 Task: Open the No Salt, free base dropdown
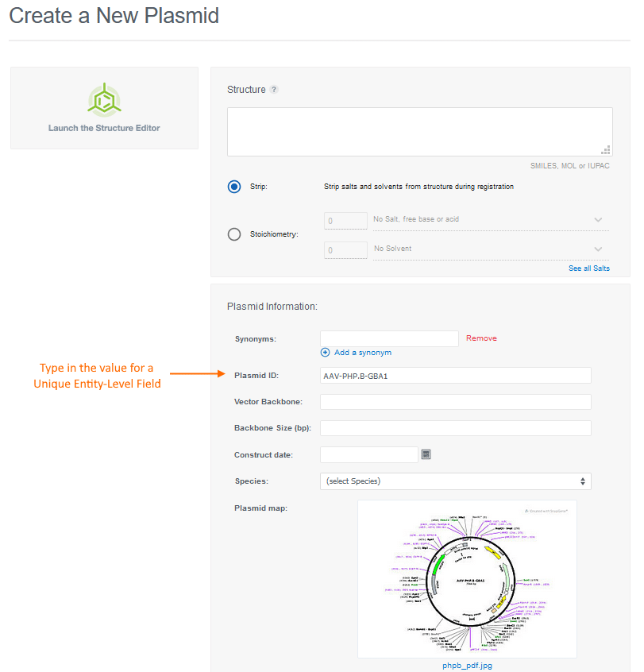click(x=488, y=220)
